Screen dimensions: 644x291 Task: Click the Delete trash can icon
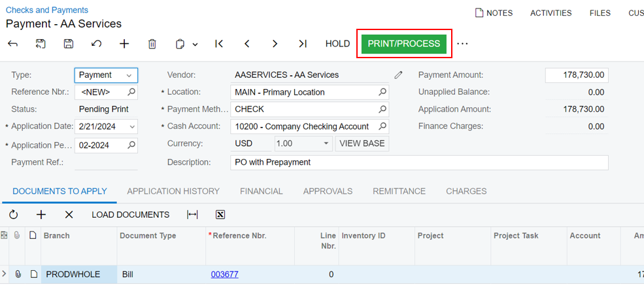tap(152, 44)
